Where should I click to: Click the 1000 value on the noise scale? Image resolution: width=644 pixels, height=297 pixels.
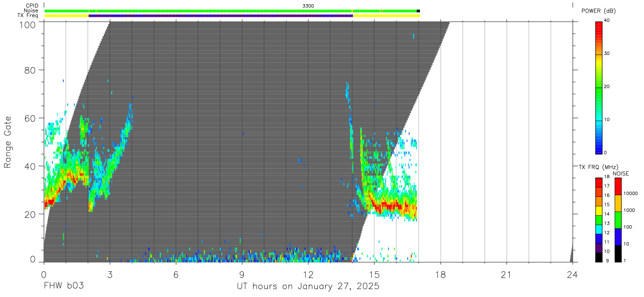[629, 210]
